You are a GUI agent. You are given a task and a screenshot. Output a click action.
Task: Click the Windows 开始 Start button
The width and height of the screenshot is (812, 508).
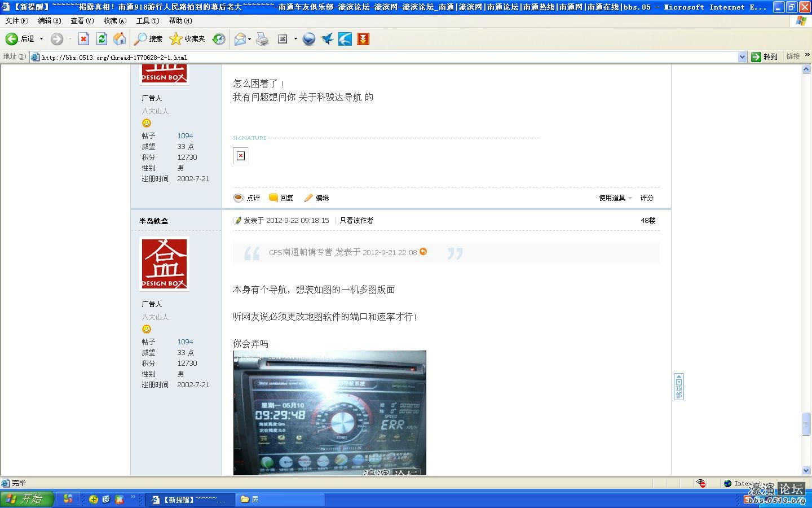click(x=27, y=499)
